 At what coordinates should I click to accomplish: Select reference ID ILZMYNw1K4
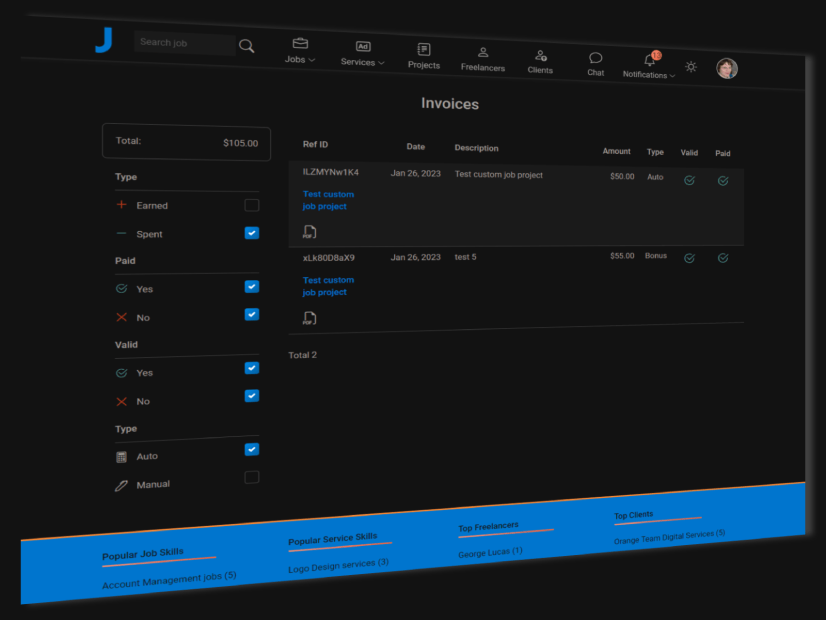pos(330,172)
